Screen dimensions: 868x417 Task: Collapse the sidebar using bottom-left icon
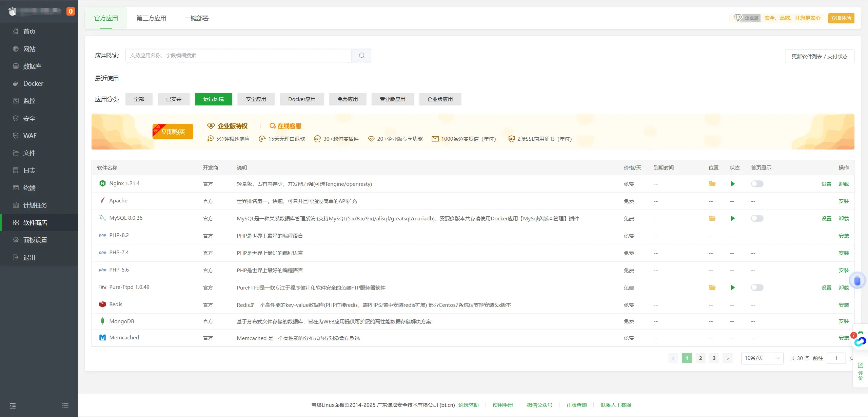tap(13, 406)
